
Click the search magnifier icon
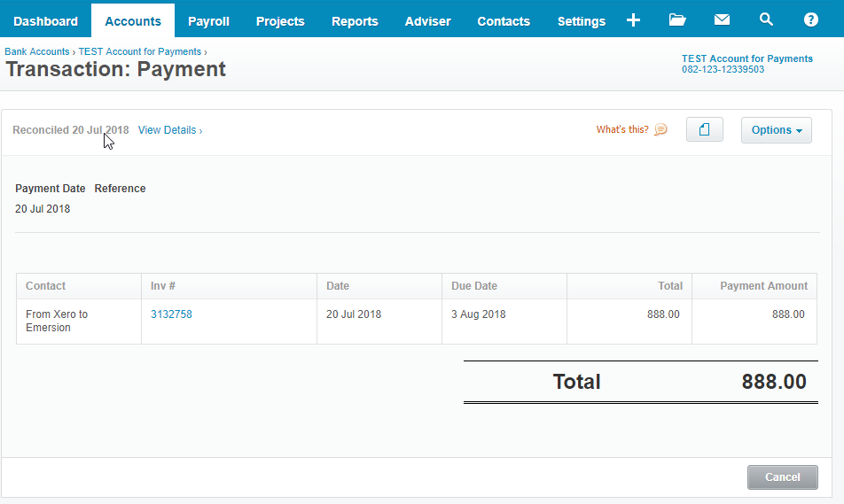766,20
